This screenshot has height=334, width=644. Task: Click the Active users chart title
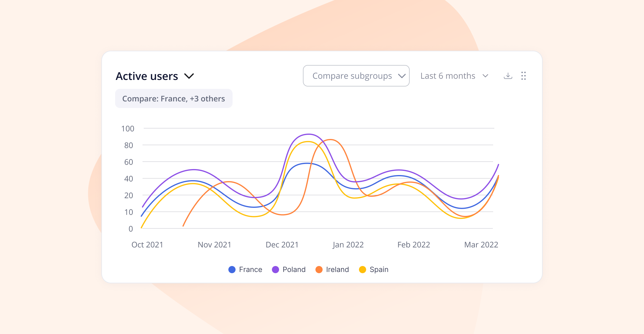point(147,76)
